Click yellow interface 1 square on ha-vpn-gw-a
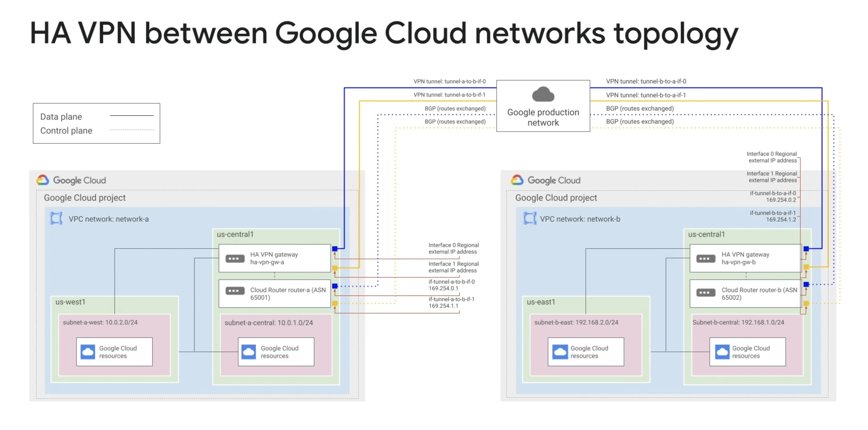 click(335, 268)
